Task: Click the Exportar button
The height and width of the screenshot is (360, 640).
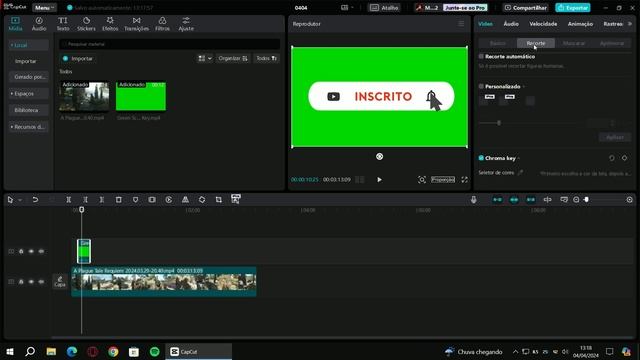Action: pos(573,8)
